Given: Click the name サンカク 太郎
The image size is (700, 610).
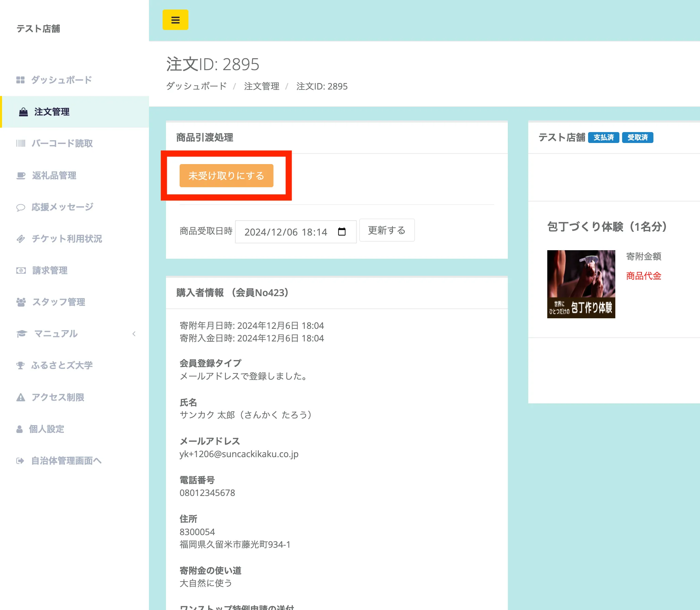Looking at the screenshot, I should point(207,415).
